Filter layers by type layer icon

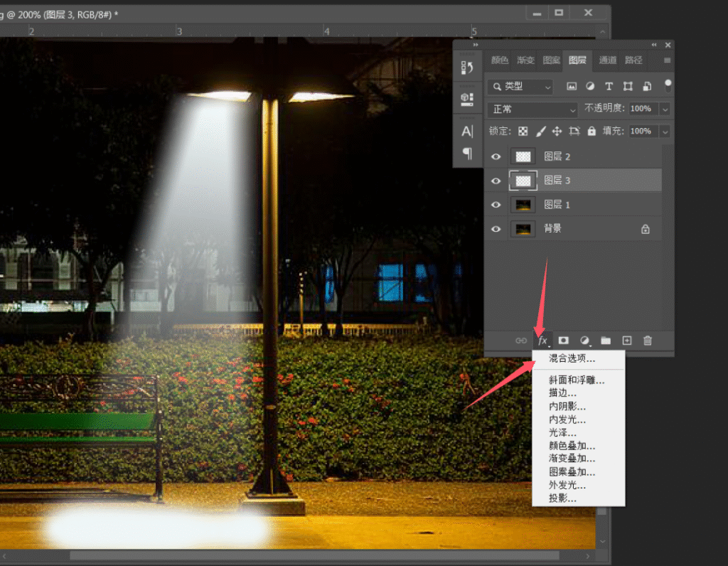coord(609,86)
